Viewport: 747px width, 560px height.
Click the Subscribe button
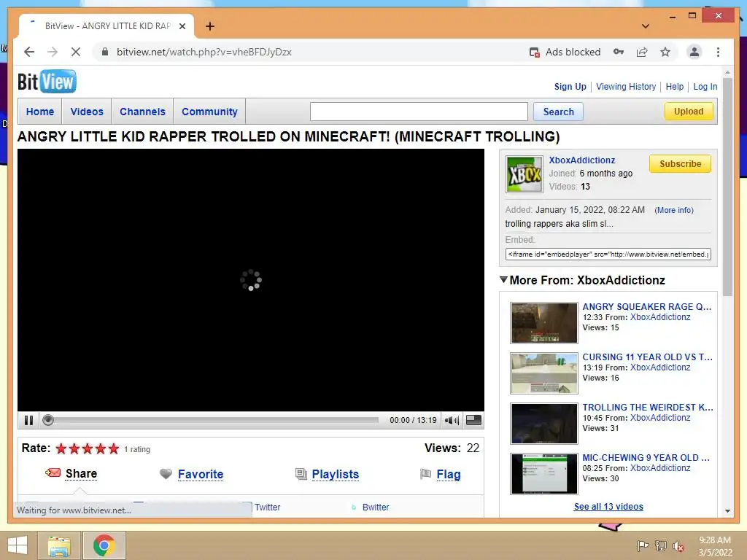click(x=680, y=164)
